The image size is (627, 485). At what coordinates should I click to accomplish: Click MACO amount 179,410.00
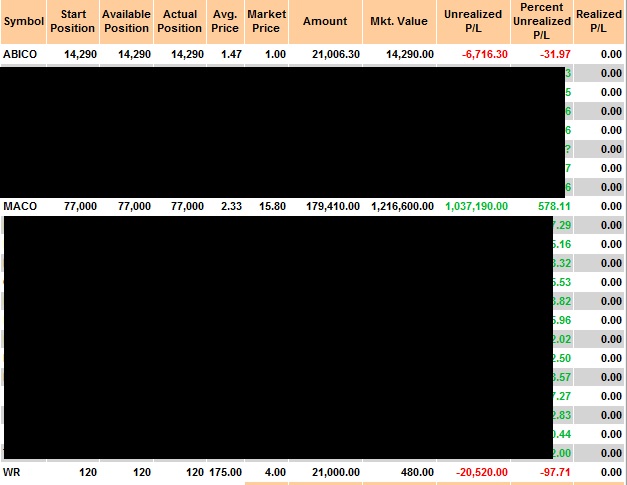pos(333,206)
